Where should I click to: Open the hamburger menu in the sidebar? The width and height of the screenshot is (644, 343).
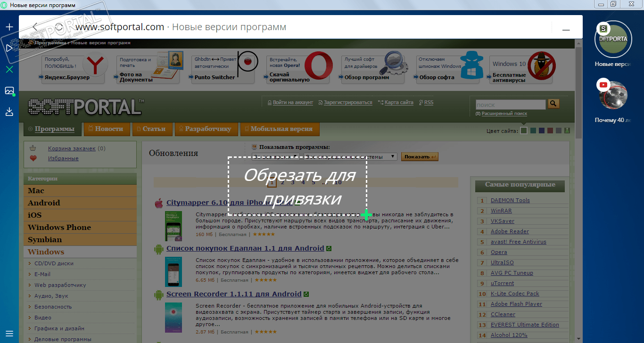(9, 333)
